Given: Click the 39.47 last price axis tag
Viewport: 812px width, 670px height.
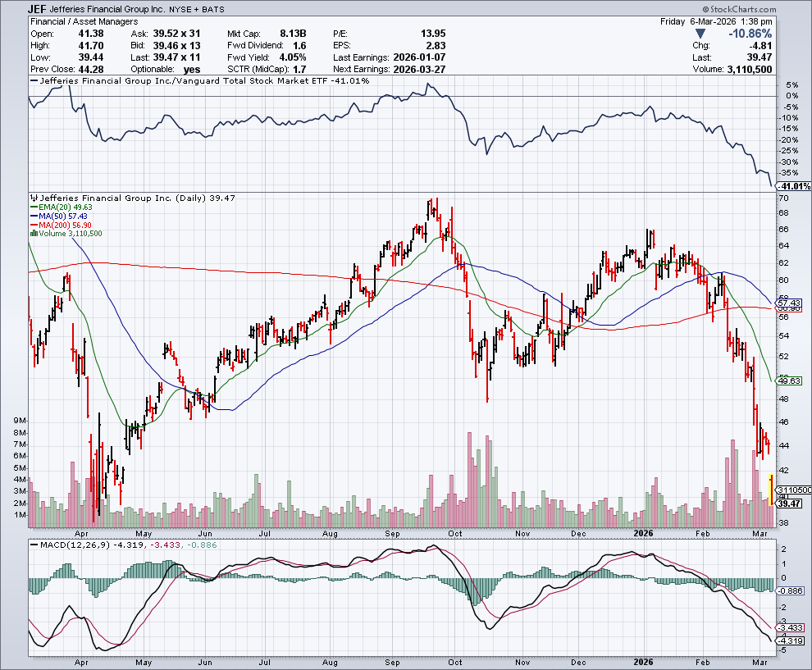Looking at the screenshot, I should click(x=792, y=505).
